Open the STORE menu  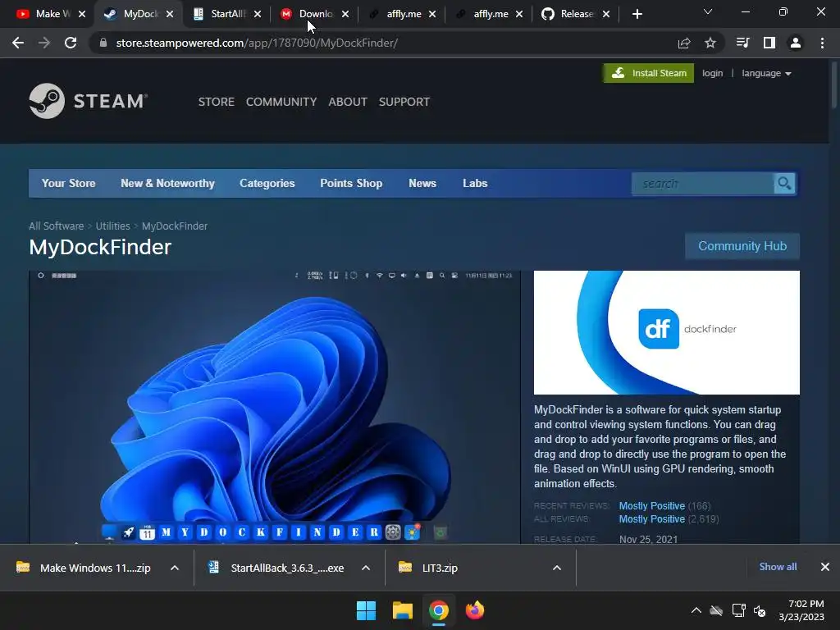(x=217, y=102)
